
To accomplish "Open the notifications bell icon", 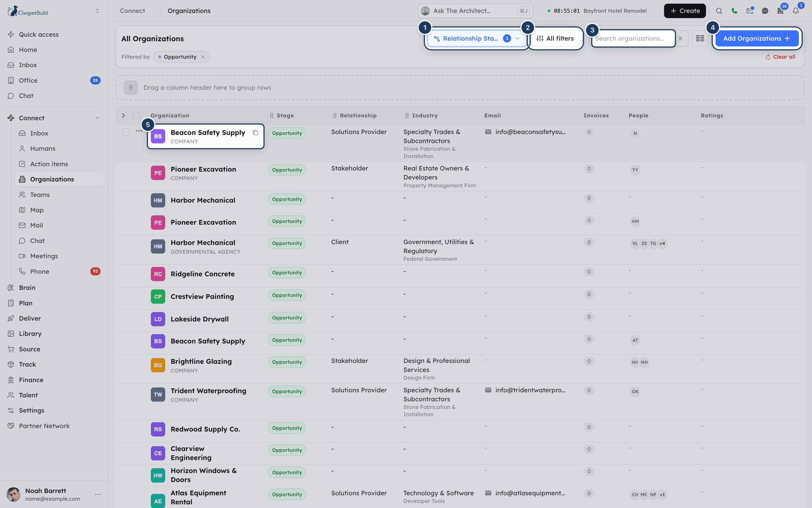I will [796, 11].
